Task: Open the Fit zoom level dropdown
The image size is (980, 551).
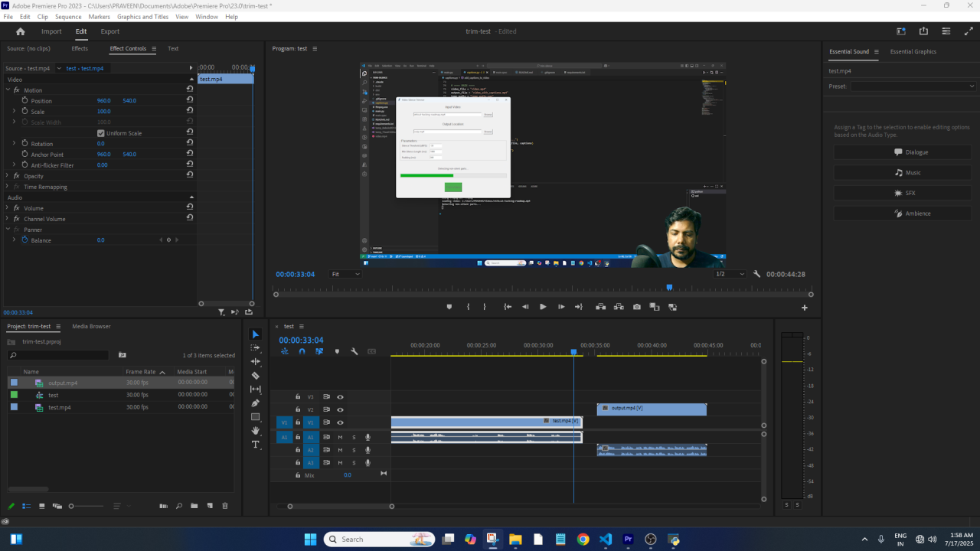Action: pyautogui.click(x=345, y=274)
